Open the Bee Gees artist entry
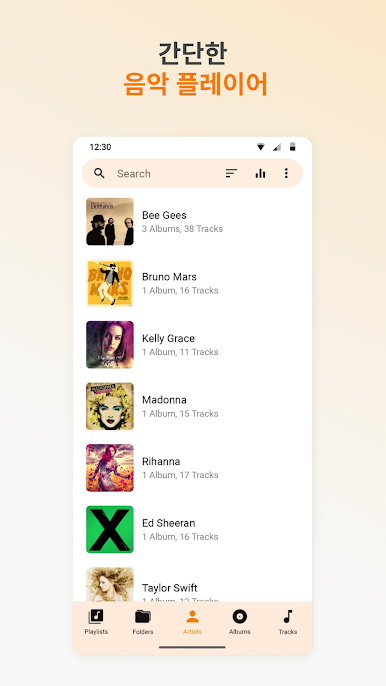 [x=193, y=221]
